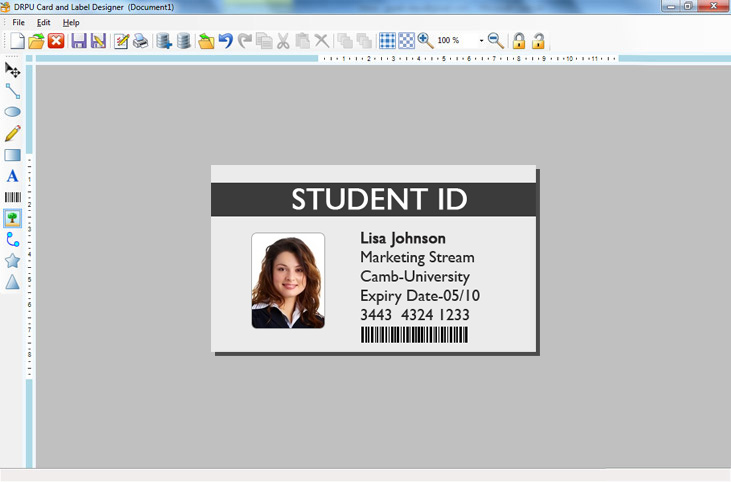
Task: Choose the Text tool
Action: [12, 176]
